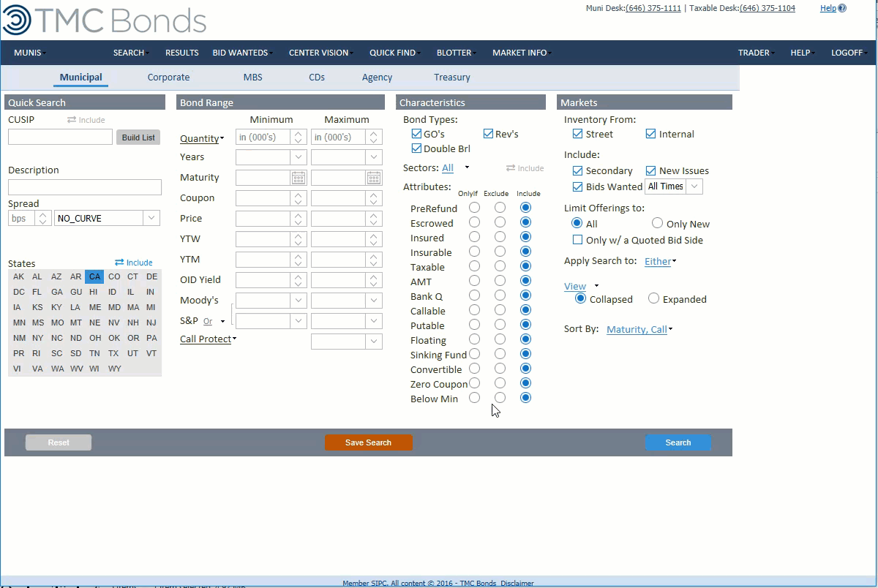Adjust the Spread bps spinner
Screen dimensions: 878x588
[x=43, y=218]
